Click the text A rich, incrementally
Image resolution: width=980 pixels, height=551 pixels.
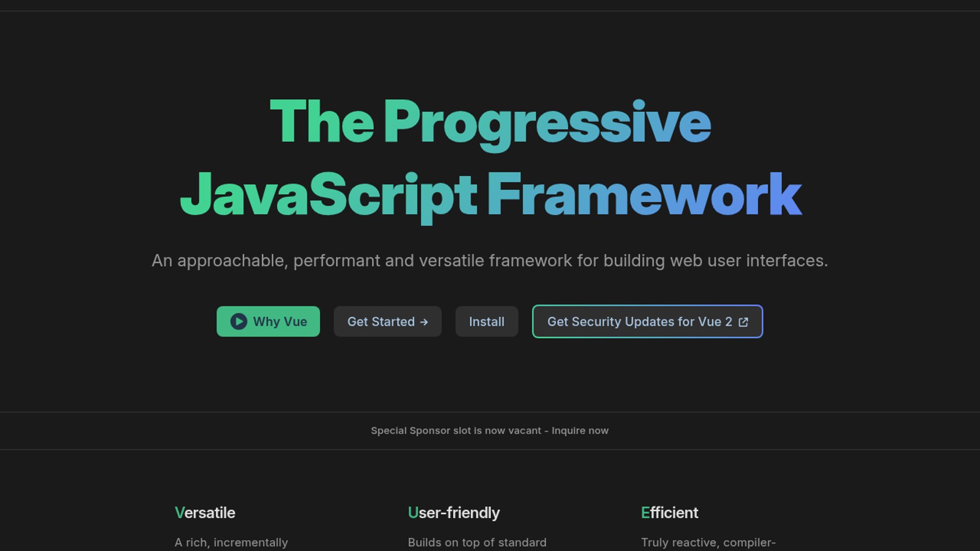point(231,542)
